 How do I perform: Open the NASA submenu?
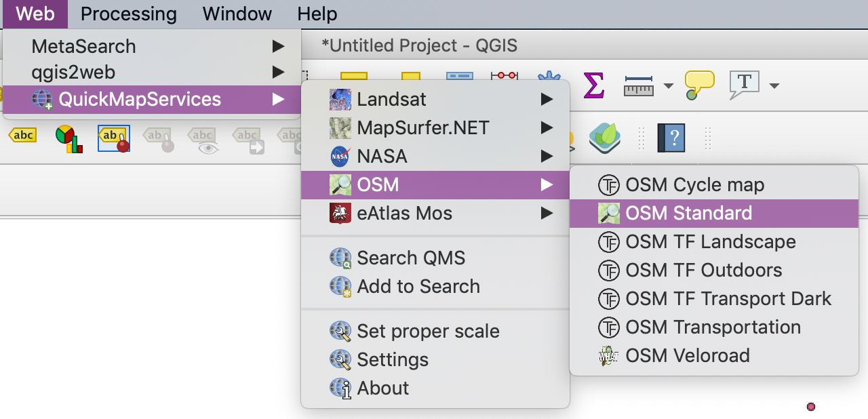435,156
